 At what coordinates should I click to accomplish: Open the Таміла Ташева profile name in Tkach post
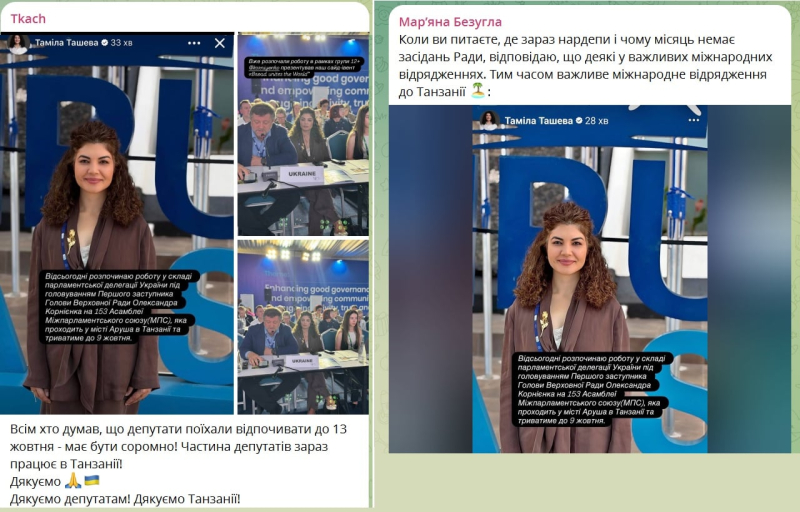point(66,43)
